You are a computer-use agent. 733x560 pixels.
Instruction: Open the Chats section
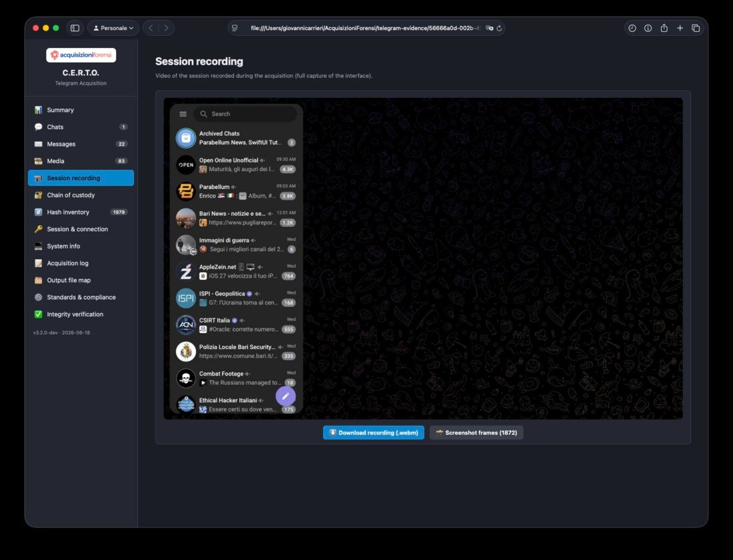81,127
